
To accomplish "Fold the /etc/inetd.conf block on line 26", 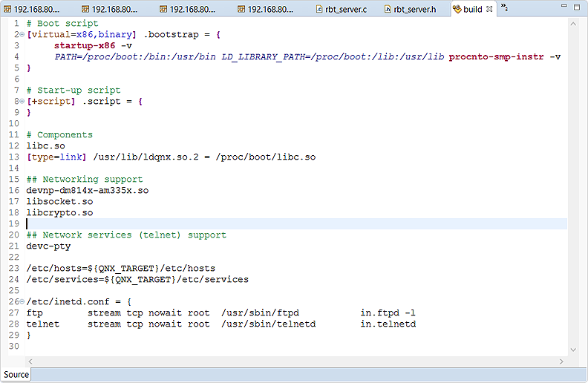I will tap(22, 302).
